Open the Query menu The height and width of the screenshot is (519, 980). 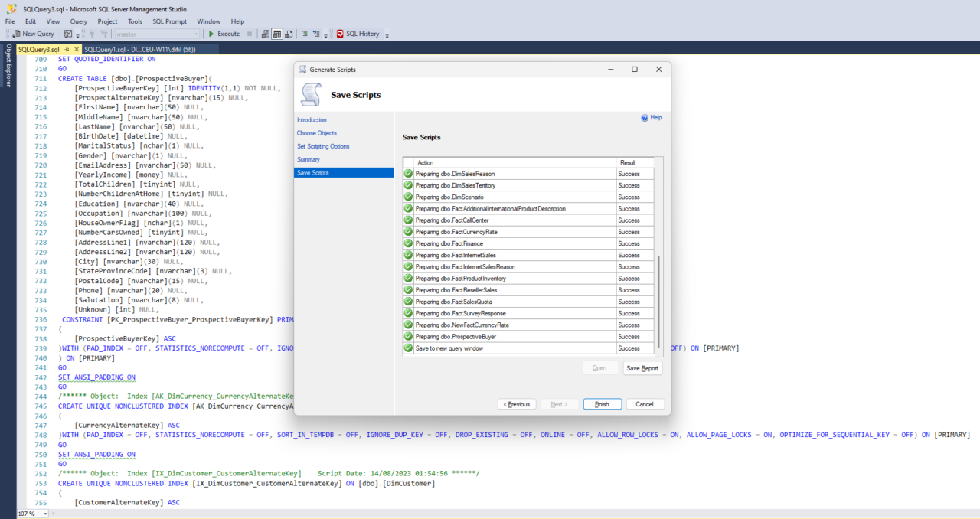[78, 21]
